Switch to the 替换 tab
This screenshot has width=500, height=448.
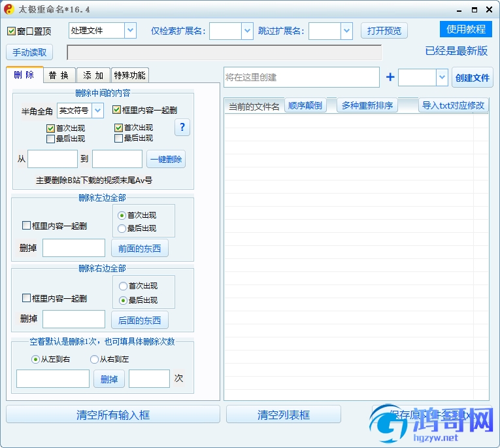pos(59,75)
